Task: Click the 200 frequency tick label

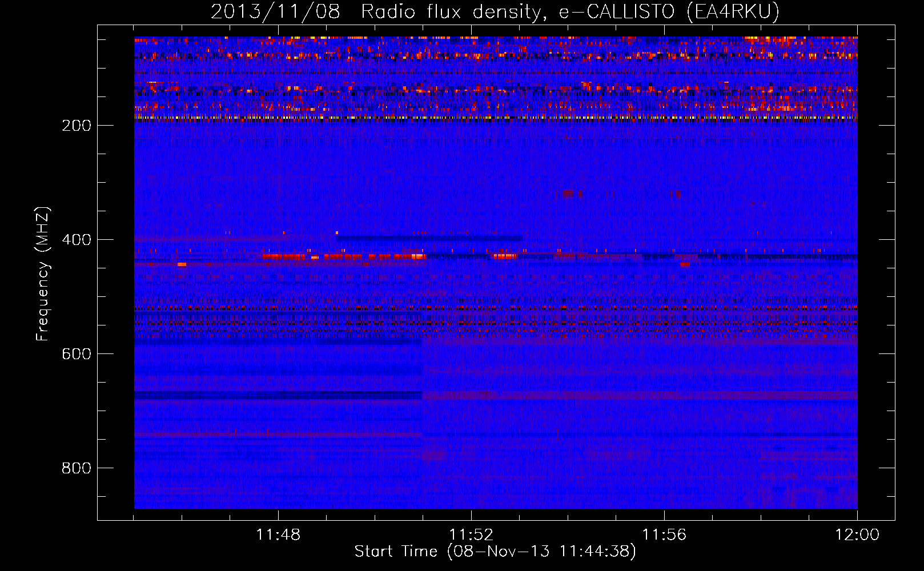Action: tap(77, 126)
